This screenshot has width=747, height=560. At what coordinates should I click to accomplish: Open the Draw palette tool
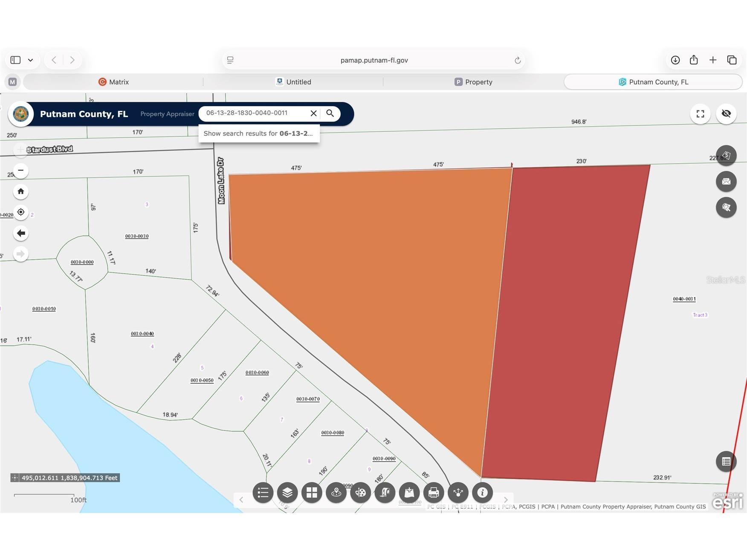(x=360, y=493)
